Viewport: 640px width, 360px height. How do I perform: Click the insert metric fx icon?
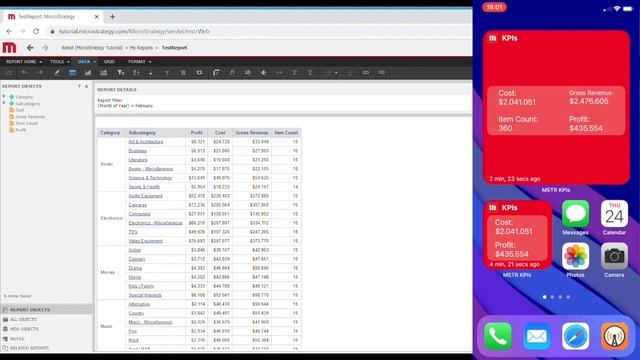pyautogui.click(x=232, y=73)
